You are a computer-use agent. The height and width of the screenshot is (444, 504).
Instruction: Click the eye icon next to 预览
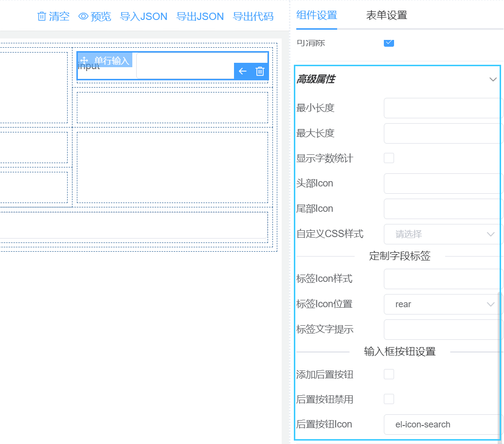coord(83,17)
